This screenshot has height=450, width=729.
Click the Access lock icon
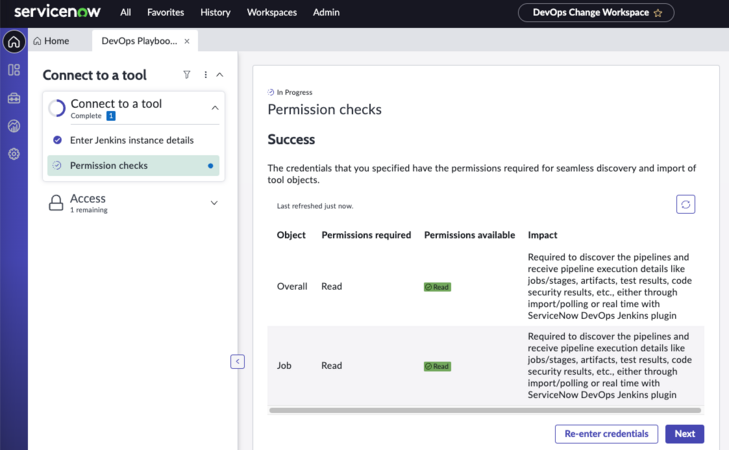pyautogui.click(x=56, y=203)
